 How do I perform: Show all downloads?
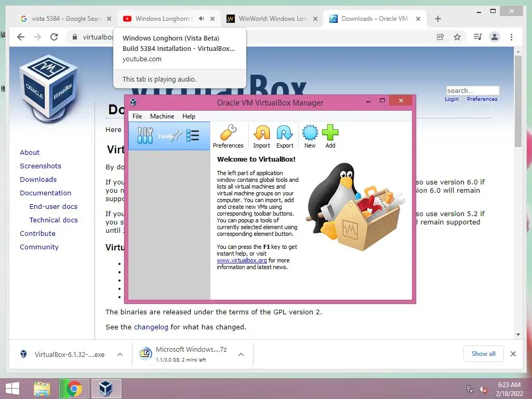coord(483,354)
